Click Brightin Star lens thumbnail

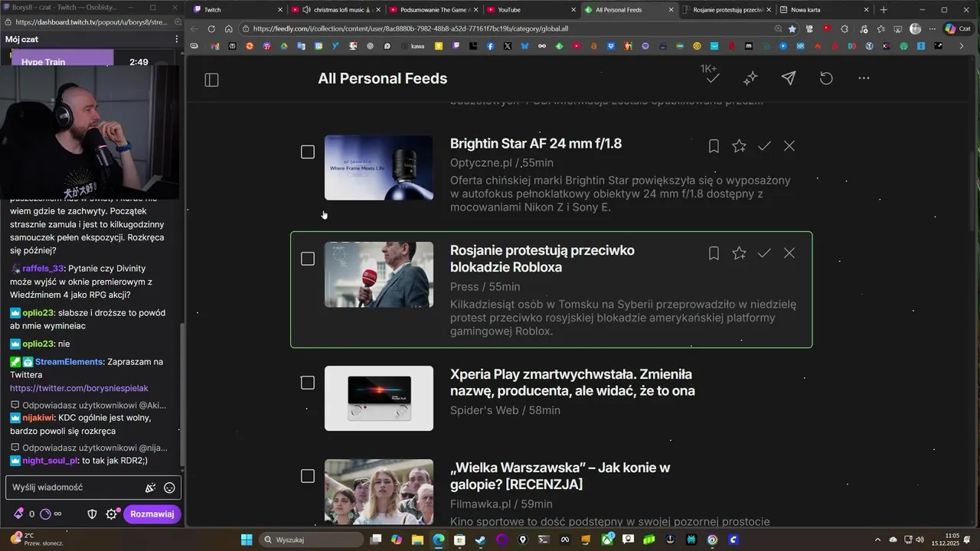379,168
